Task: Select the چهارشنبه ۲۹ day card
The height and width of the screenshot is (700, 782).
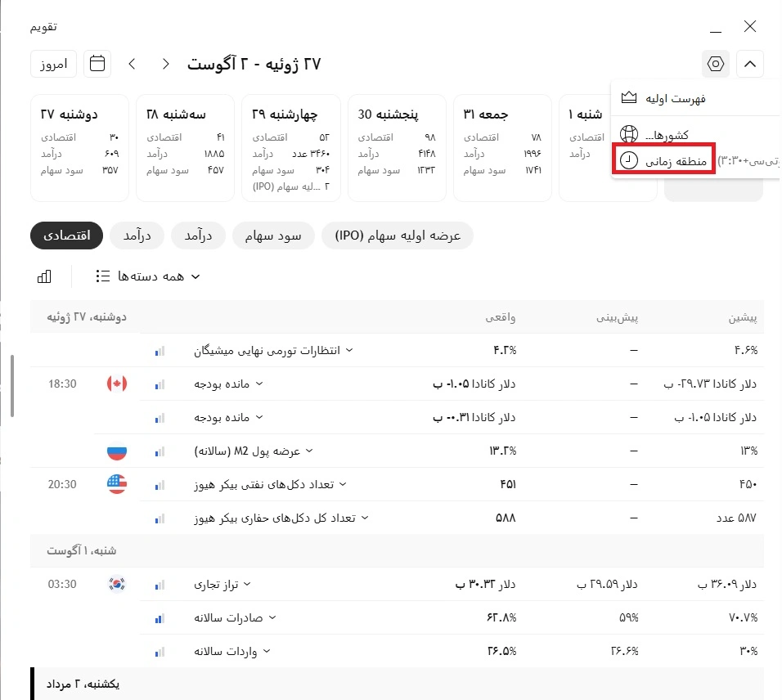Action: (x=291, y=147)
